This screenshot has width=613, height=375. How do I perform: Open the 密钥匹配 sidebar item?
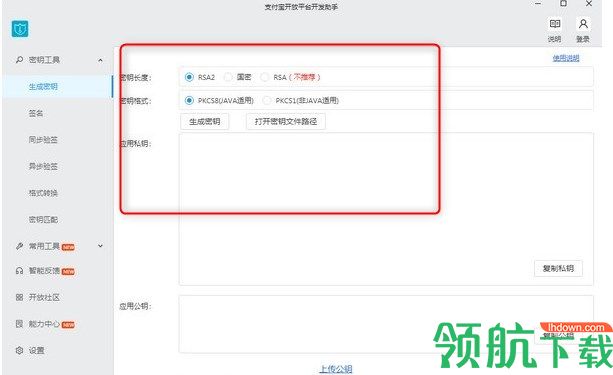pos(43,219)
